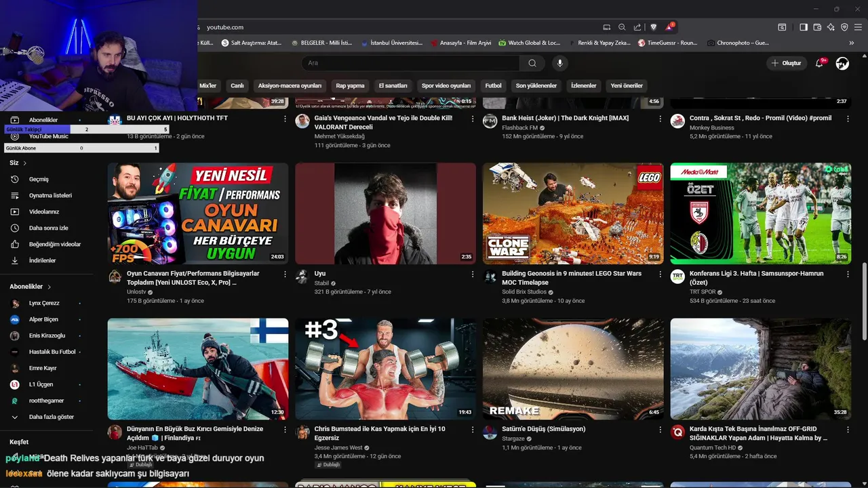This screenshot has height=488, width=868.
Task: Open Chronophoto bookmark
Action: (x=738, y=43)
